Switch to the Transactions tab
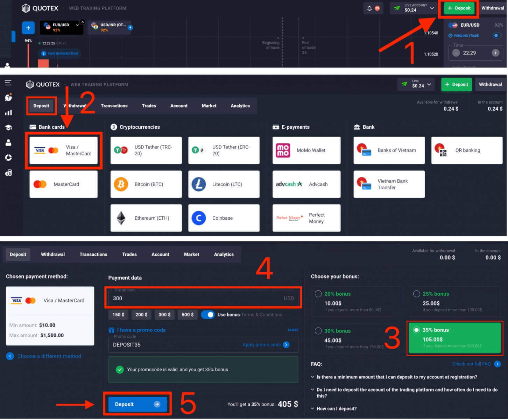508x420 pixels. tap(114, 106)
